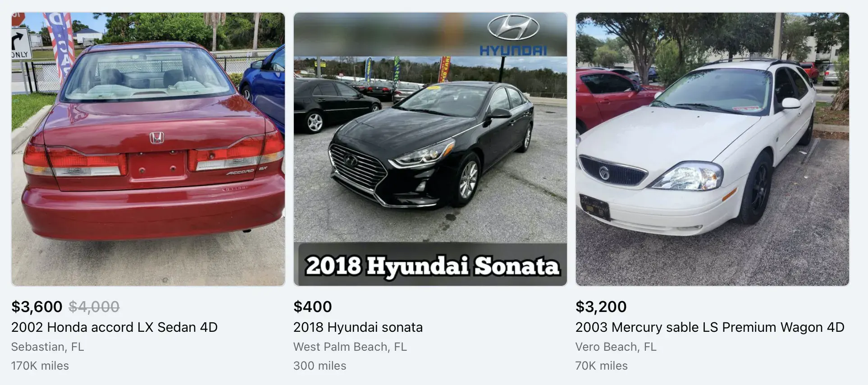Click the '2018 Hyundai Sonata' image caption banner
Viewport: 868px width, 385px height.
tap(431, 266)
